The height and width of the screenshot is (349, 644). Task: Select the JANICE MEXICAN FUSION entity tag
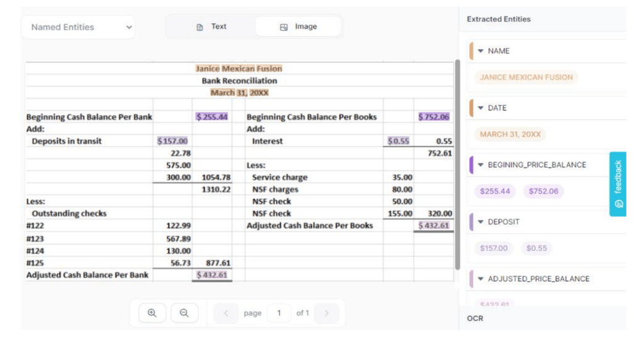pyautogui.click(x=526, y=77)
